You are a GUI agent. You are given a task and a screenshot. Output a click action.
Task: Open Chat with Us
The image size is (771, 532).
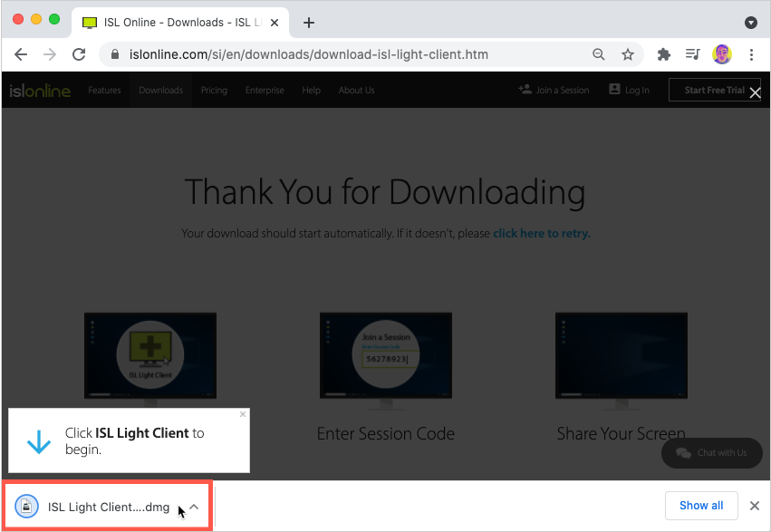click(x=712, y=453)
